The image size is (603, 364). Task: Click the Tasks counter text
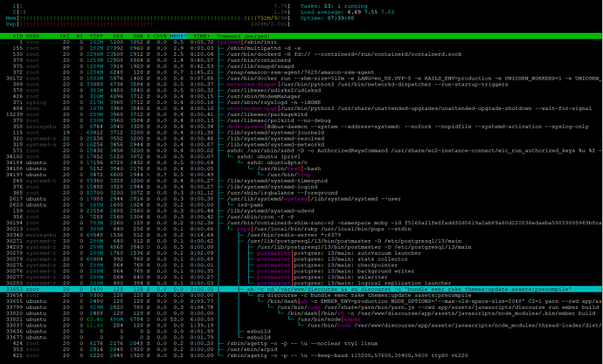click(x=334, y=6)
